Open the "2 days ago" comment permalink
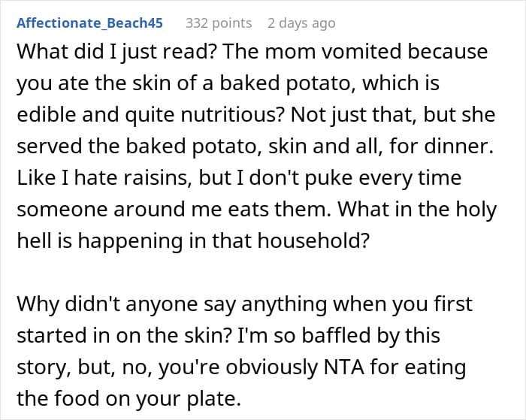 (301, 23)
